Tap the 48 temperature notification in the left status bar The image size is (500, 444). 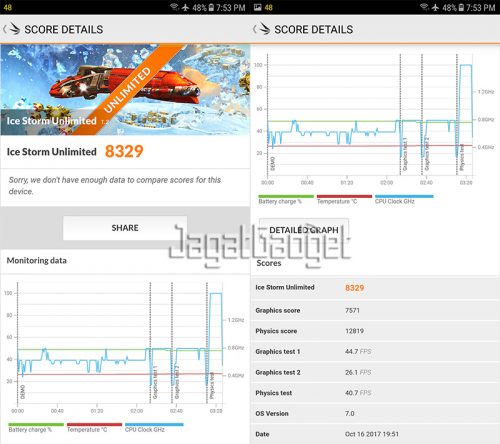pos(7,7)
